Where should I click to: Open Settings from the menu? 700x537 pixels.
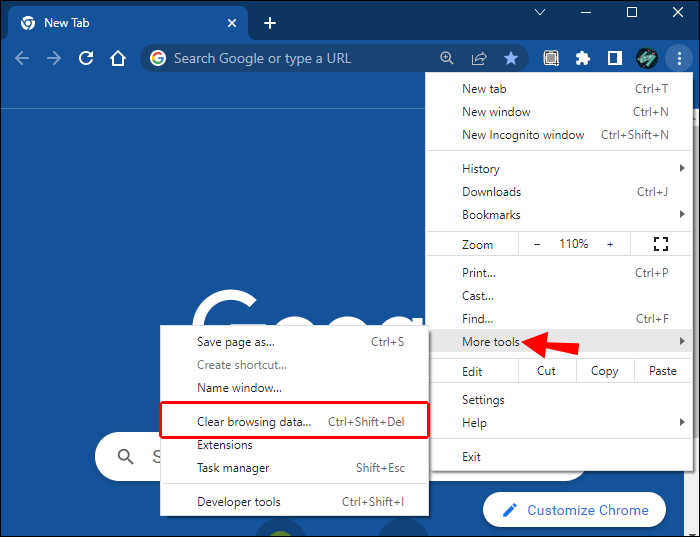coord(560,400)
